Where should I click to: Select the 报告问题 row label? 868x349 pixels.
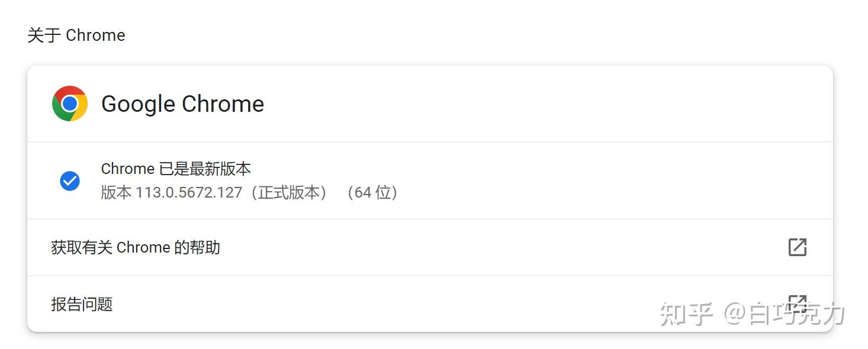click(x=82, y=304)
